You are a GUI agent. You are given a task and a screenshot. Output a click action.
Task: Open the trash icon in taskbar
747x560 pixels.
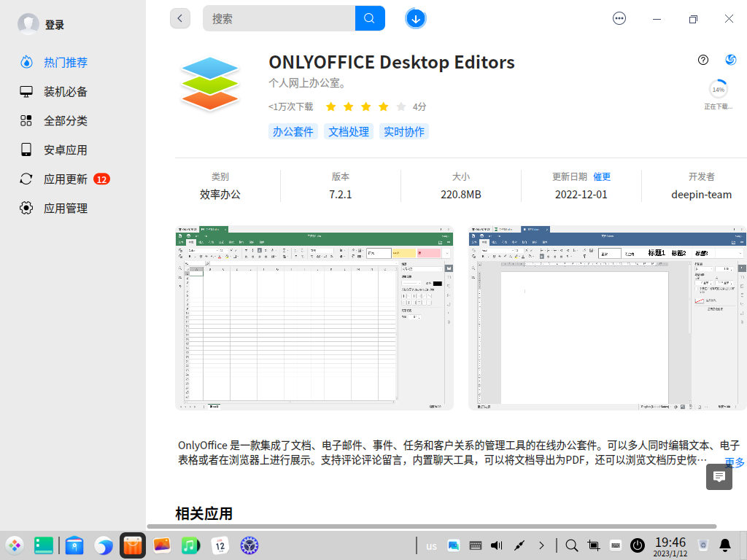tap(703, 545)
